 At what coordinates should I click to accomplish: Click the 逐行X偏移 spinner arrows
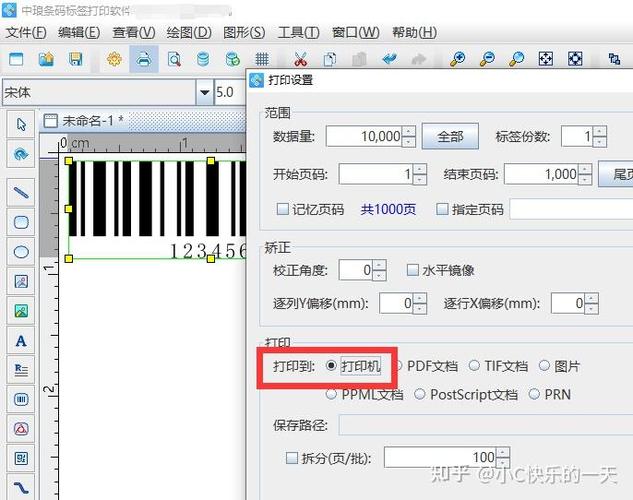click(592, 303)
